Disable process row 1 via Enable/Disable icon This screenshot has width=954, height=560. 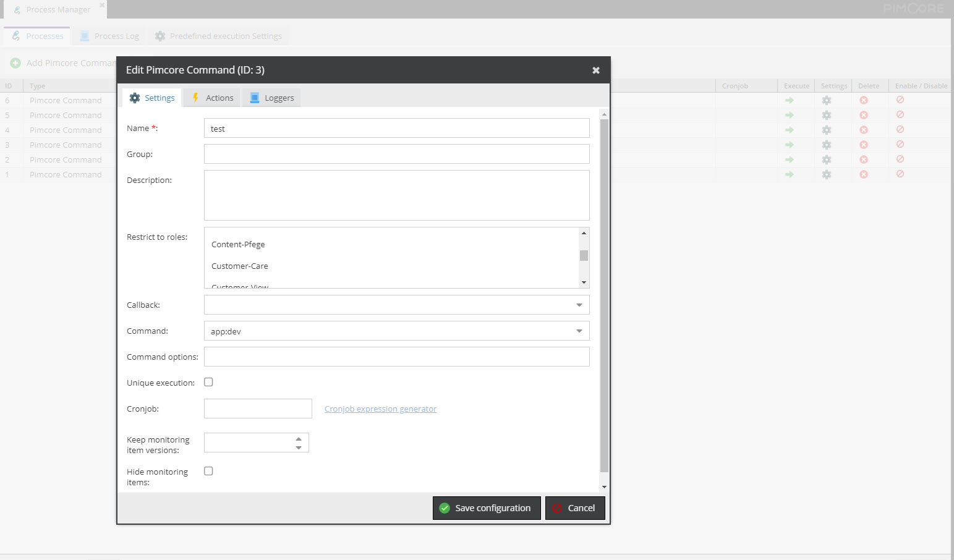pyautogui.click(x=900, y=174)
